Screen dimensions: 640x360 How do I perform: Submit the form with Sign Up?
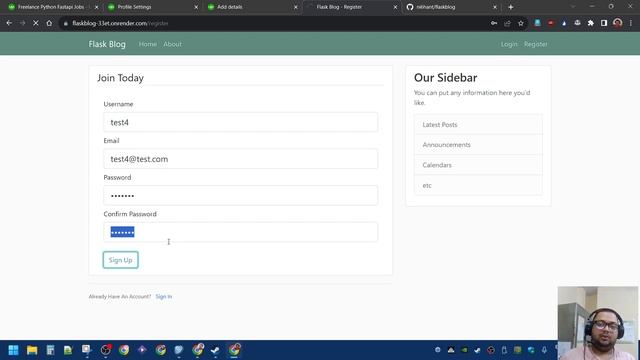click(x=120, y=260)
